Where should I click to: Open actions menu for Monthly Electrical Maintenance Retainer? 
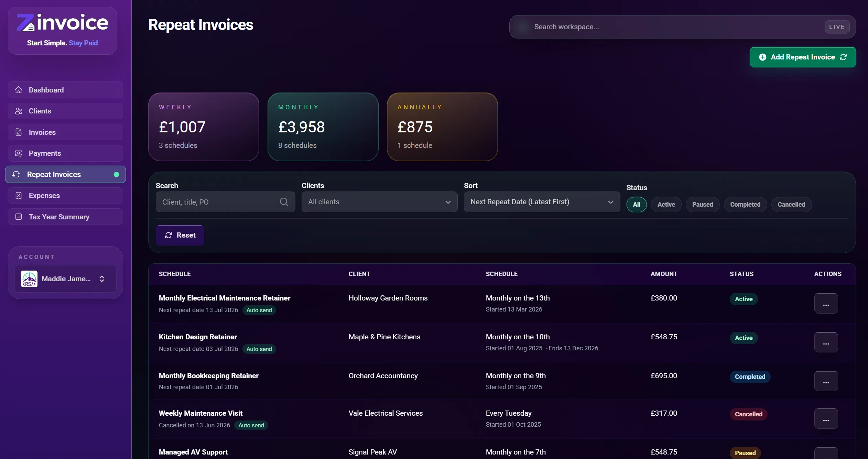pyautogui.click(x=826, y=303)
